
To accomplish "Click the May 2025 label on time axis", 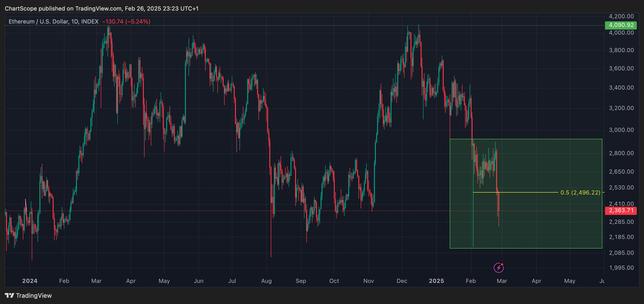I will coord(569,281).
